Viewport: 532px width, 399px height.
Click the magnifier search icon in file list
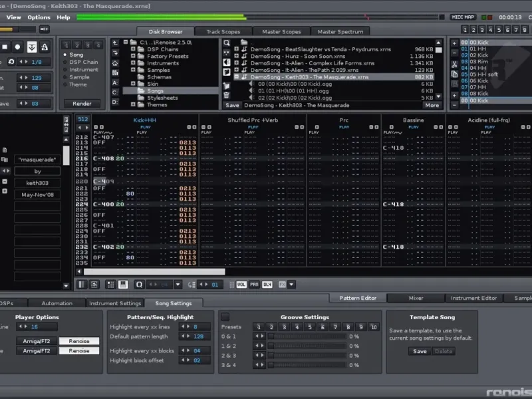click(x=227, y=43)
